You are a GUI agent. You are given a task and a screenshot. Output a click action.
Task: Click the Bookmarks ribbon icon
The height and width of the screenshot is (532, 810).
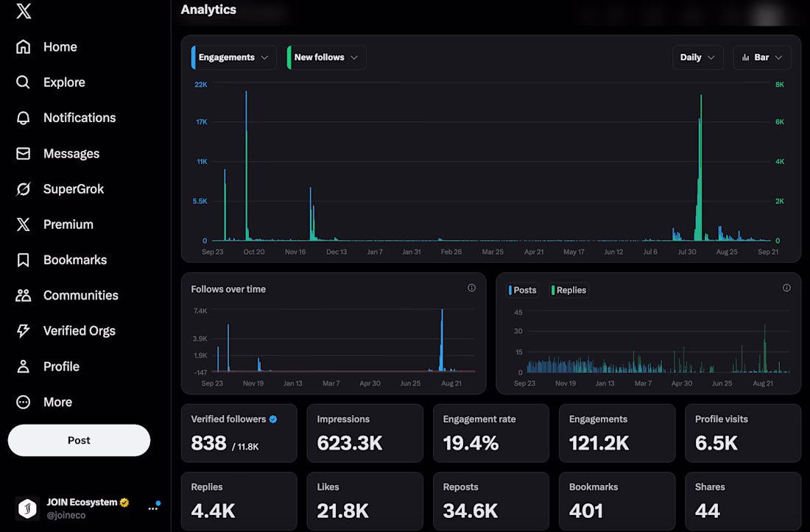[x=24, y=260]
